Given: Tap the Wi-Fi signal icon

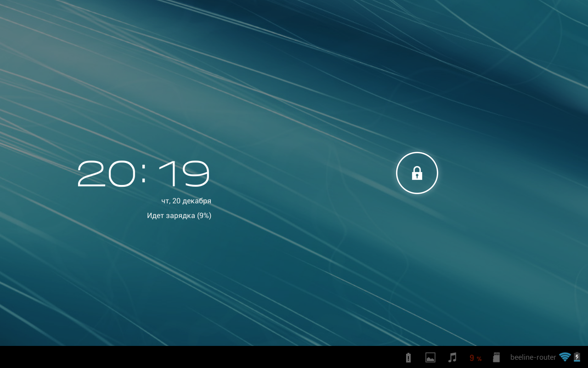Looking at the screenshot, I should (x=565, y=357).
